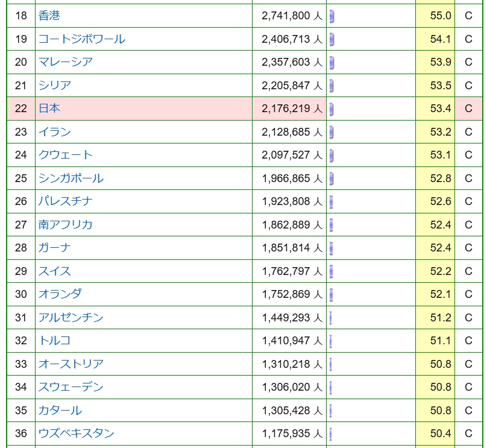Open the カタール link

click(60, 411)
